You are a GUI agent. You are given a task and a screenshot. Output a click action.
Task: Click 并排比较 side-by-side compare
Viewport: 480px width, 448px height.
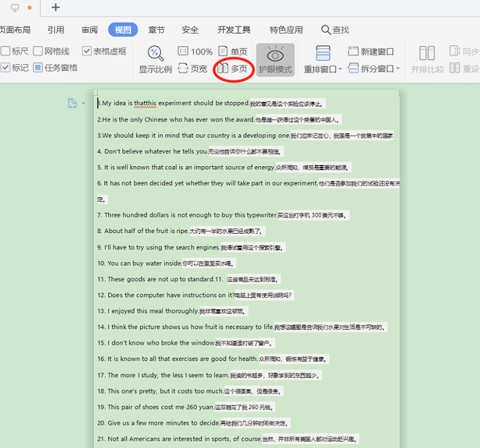pyautogui.click(x=427, y=59)
